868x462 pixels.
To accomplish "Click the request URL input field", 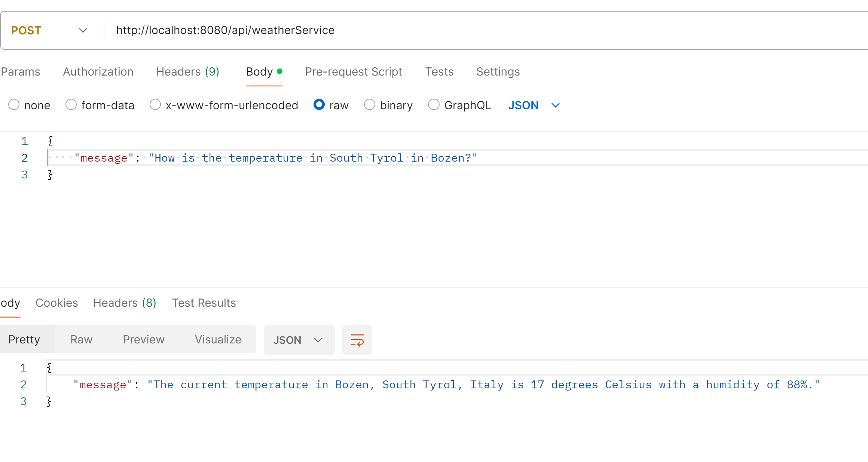I will [x=449, y=30].
